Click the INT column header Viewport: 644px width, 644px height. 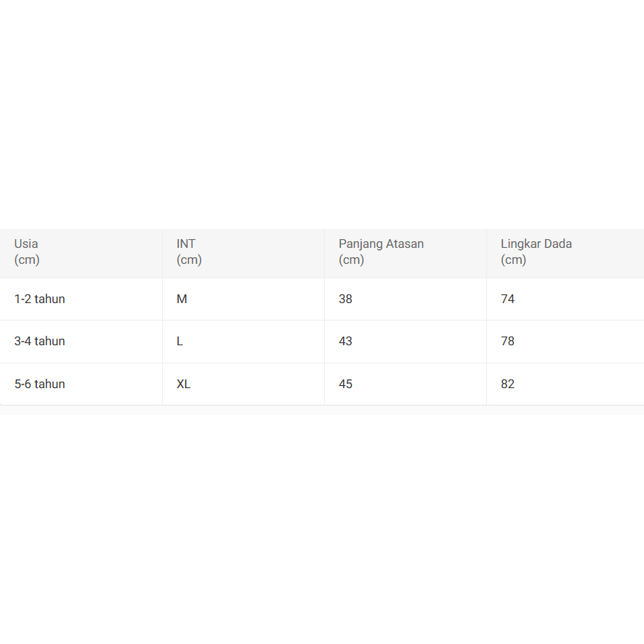(186, 243)
